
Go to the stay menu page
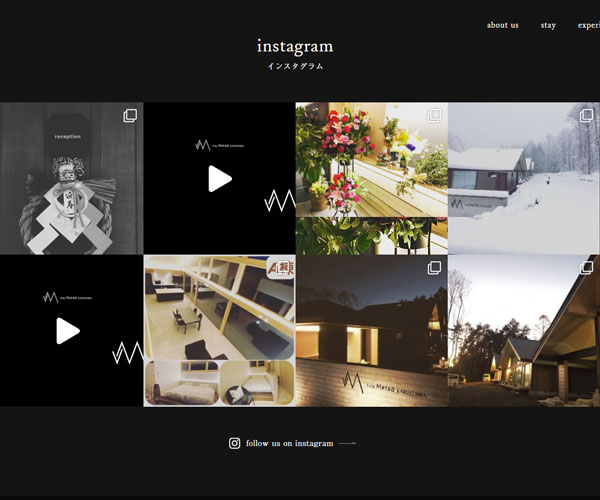coord(548,25)
